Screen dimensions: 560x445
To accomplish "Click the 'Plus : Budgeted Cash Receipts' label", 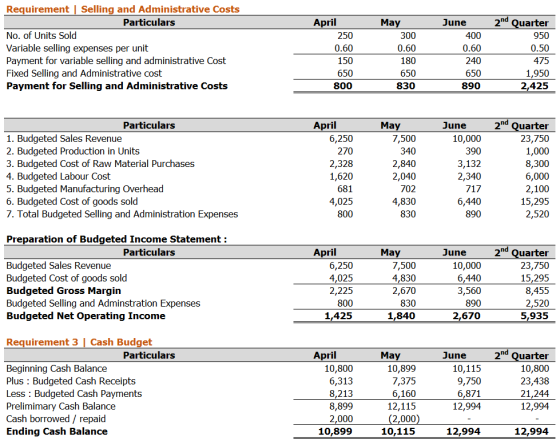I will [x=71, y=381].
